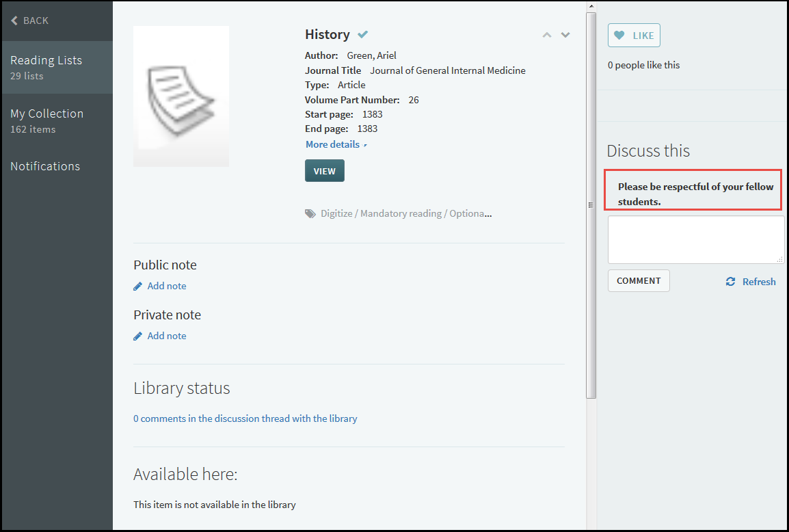Click pencil icon under Public note
This screenshot has width=789, height=532.
pos(138,286)
